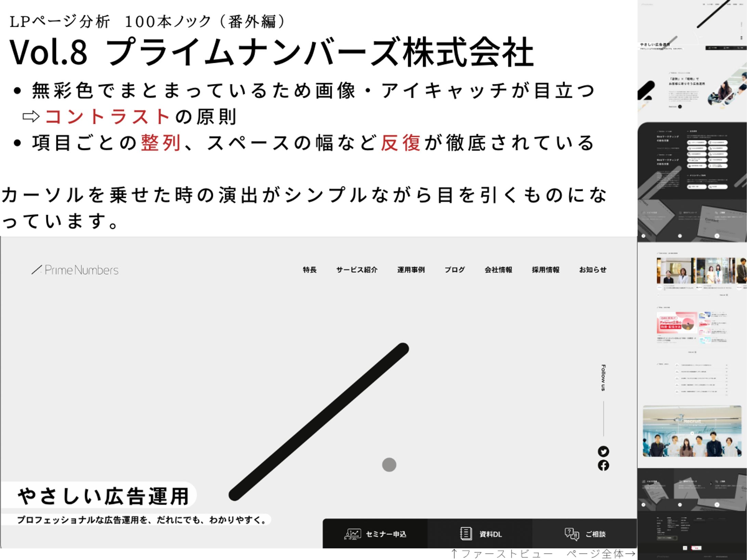Click the red 整列 text
Screen dimensions: 747x560
tap(161, 143)
